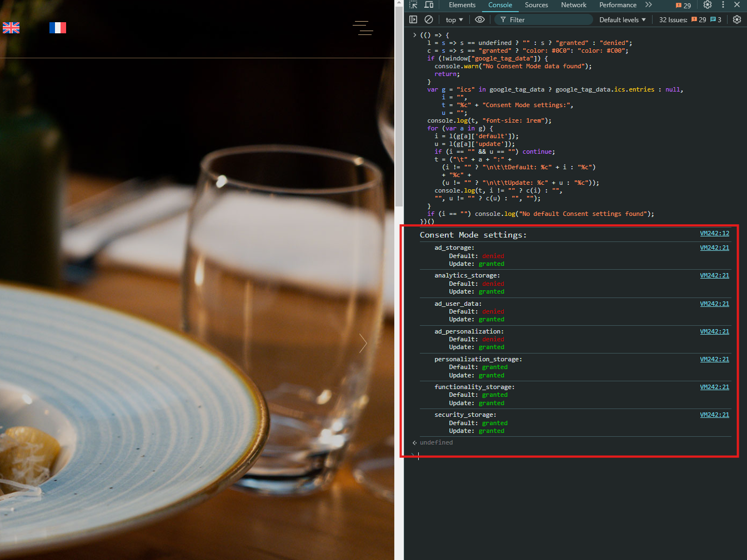Select the 'security_storage:' log entry label
This screenshot has height=560, width=747.
tap(465, 415)
